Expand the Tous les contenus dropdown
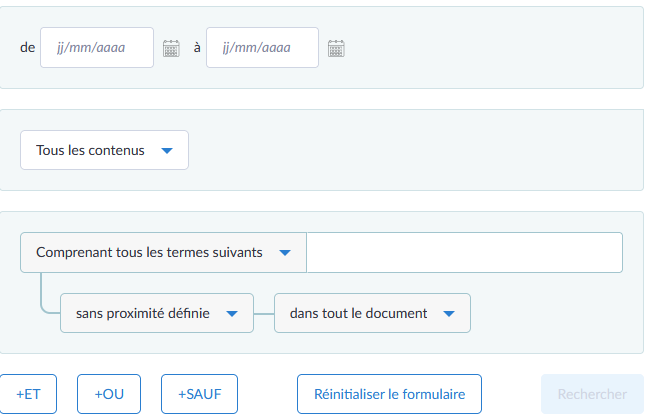653x417 pixels. click(104, 151)
